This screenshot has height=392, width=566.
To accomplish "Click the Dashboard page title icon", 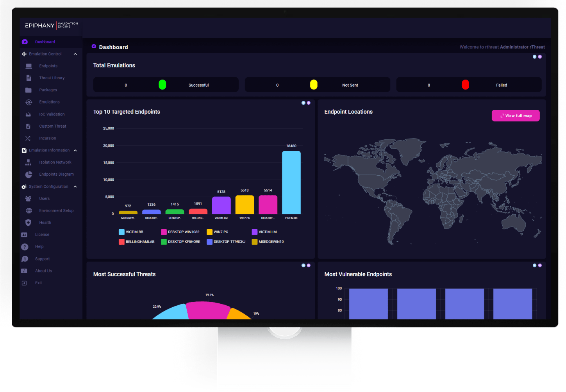I will coord(94,46).
